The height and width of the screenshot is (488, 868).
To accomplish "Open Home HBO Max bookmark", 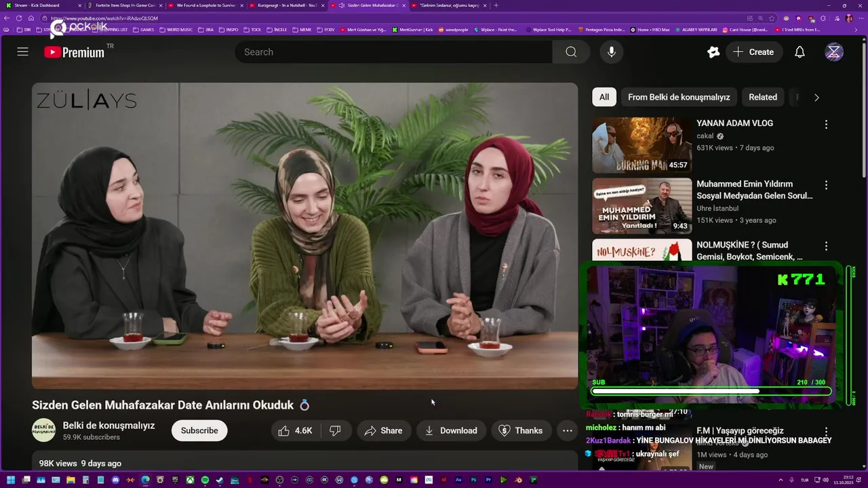I will [x=650, y=30].
